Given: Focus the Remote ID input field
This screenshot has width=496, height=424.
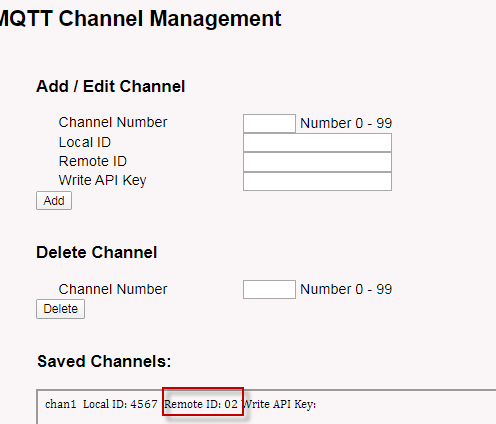Looking at the screenshot, I should tap(317, 162).
